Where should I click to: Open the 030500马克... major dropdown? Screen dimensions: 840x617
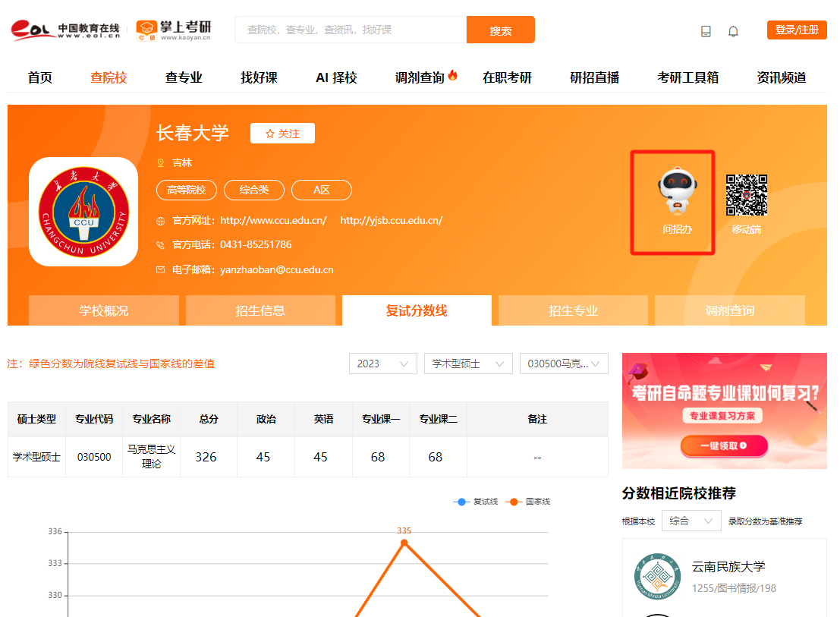564,364
